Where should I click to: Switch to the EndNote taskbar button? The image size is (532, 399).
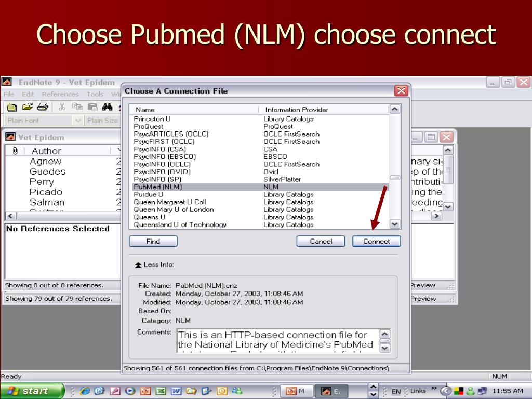coord(330,391)
